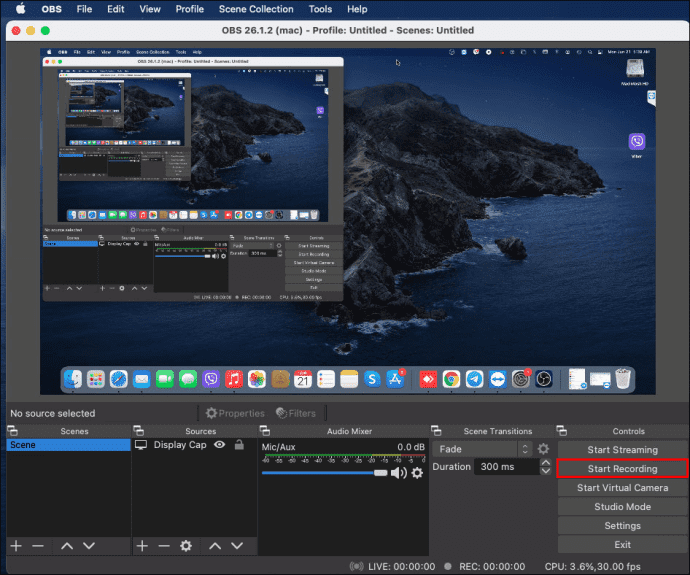690x575 pixels.
Task: Click Music icon in previewed dock
Action: point(234,379)
